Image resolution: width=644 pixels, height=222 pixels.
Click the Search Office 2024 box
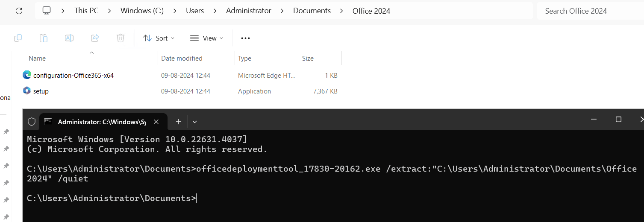click(x=590, y=11)
